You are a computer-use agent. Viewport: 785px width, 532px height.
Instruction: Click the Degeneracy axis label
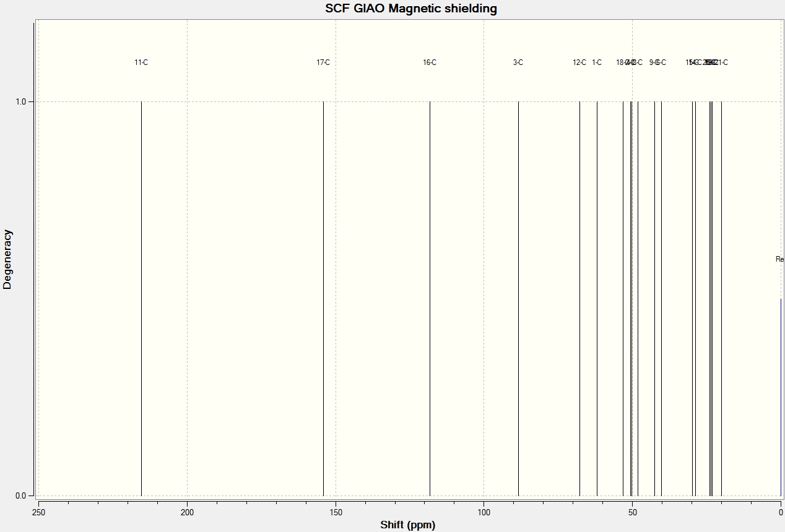[x=7, y=259]
